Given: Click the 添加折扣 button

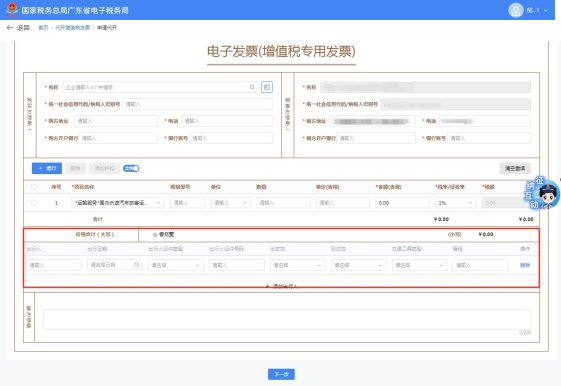Looking at the screenshot, I should (104, 168).
